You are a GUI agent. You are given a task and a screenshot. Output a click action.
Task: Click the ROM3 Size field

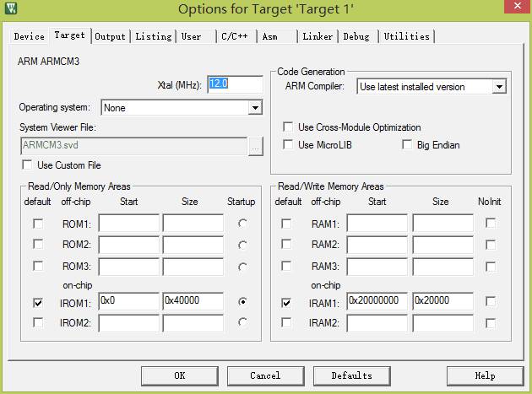[193, 267]
